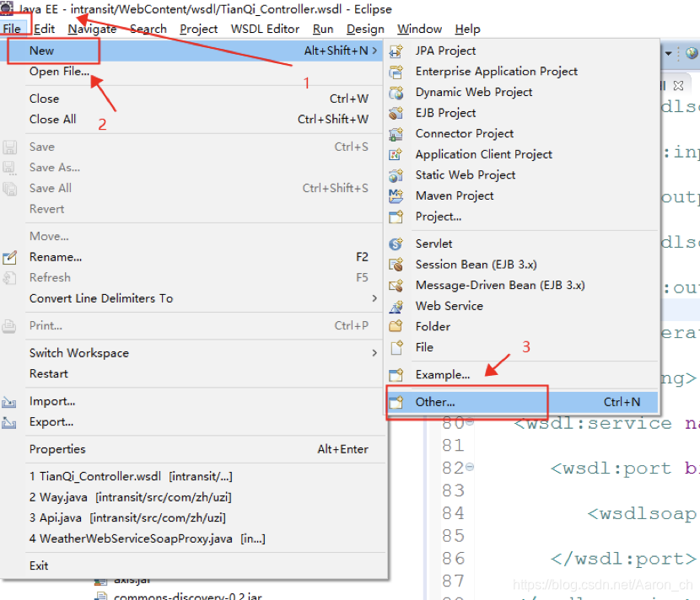This screenshot has height=600, width=700.
Task: Open the Search menu
Action: (x=148, y=29)
